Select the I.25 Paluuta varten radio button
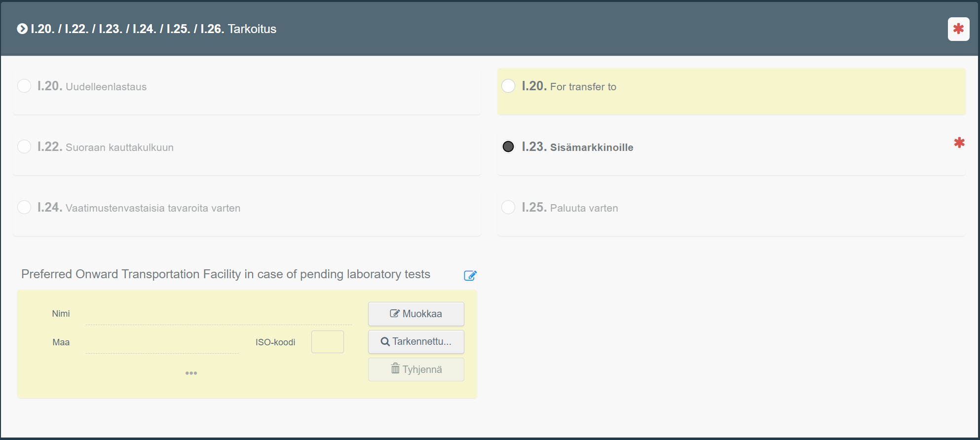980x440 pixels. coord(508,208)
